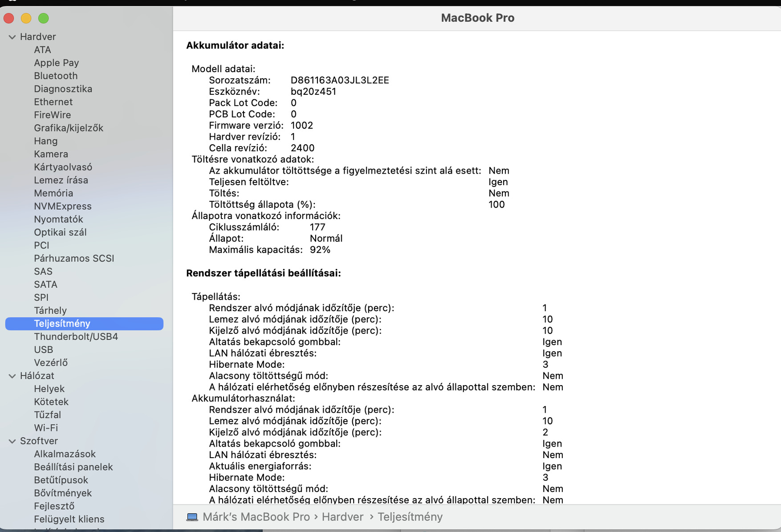Select Bluetooth in the sidebar
This screenshot has width=781, height=532.
click(56, 76)
